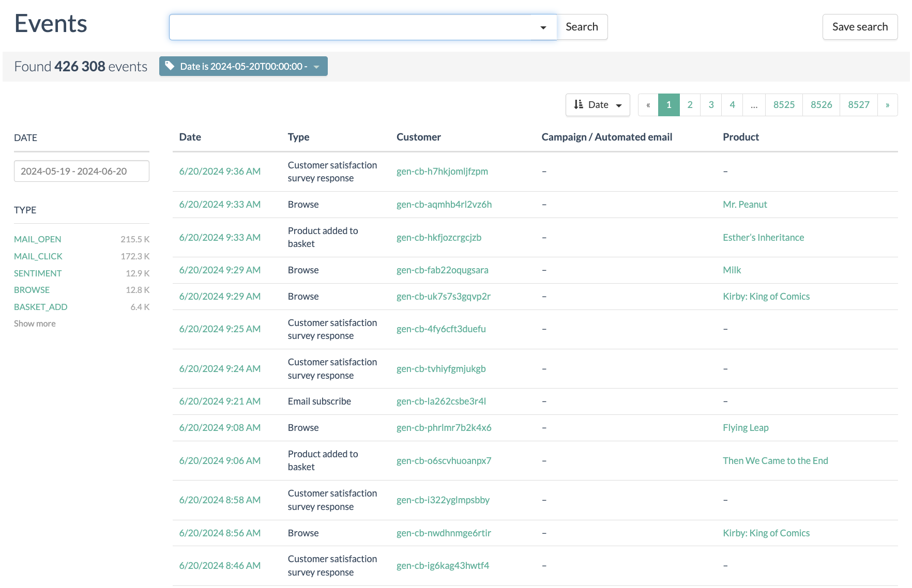Click the Search button
Image resolution: width=912 pixels, height=588 pixels.
click(582, 27)
